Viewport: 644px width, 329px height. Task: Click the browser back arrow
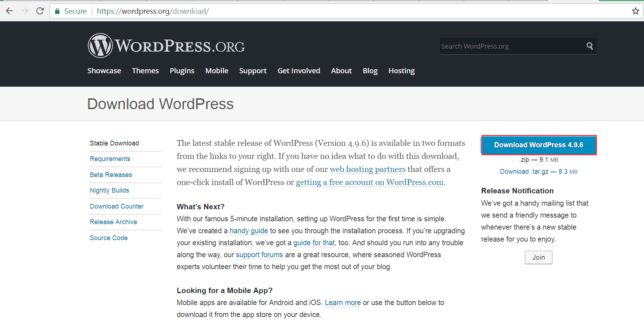tap(9, 11)
